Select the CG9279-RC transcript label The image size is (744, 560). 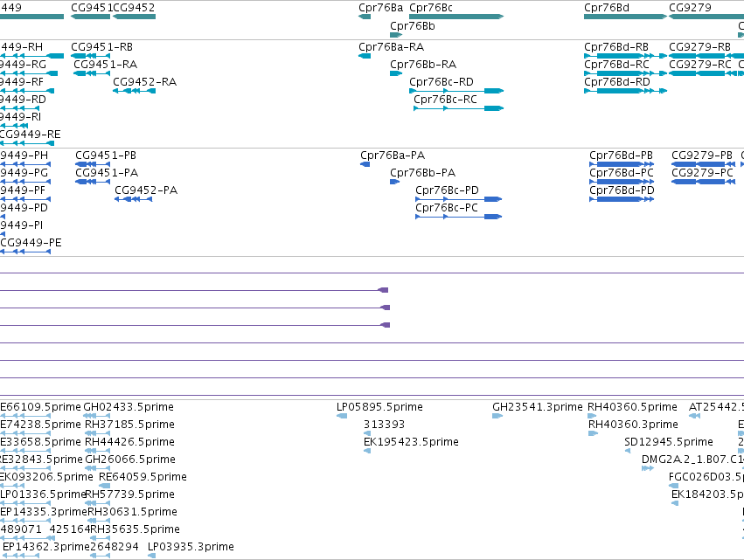click(700, 65)
